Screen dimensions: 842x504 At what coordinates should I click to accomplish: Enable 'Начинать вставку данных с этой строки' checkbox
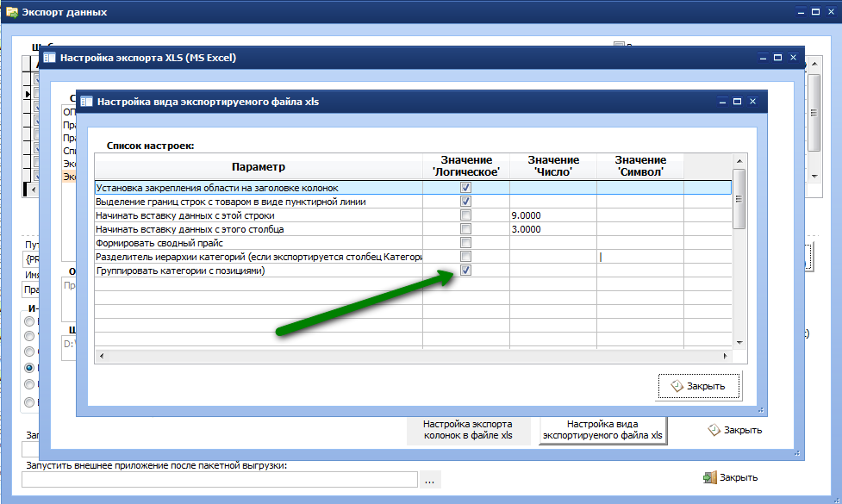(x=465, y=215)
